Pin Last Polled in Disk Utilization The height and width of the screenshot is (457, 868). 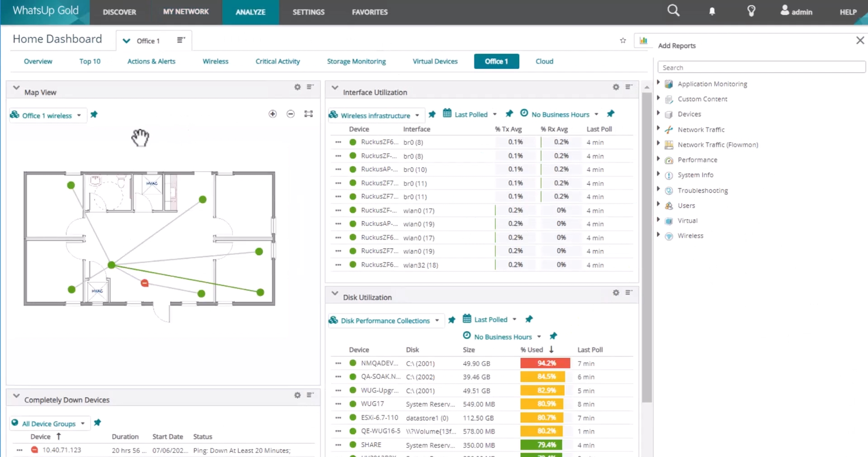click(529, 319)
